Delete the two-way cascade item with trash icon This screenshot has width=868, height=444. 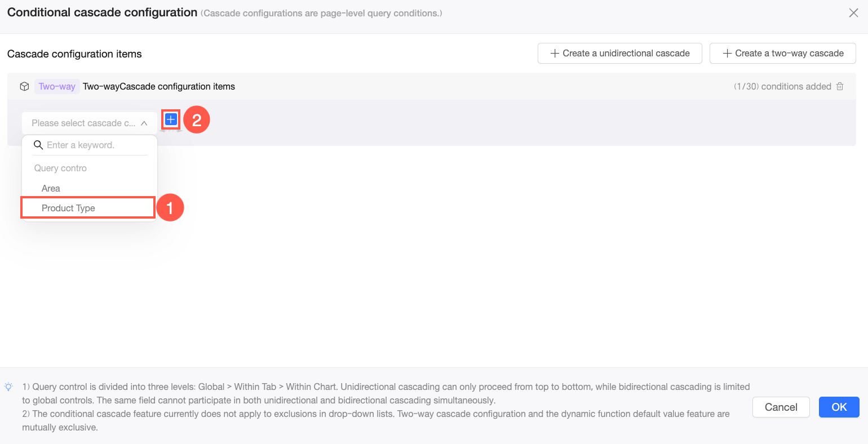840,86
